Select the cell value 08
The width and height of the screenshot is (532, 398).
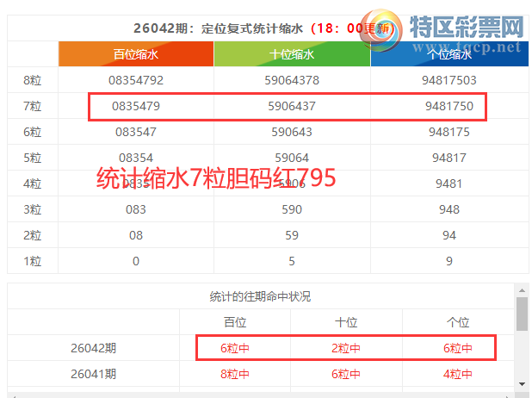click(136, 235)
